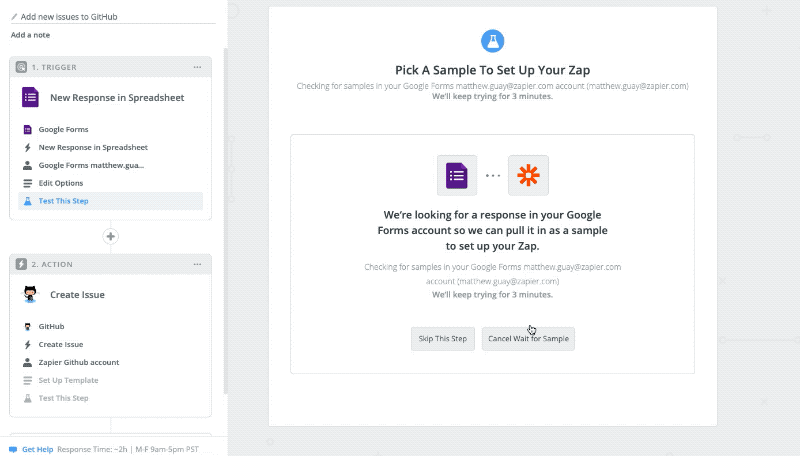Click Add a note link
The image size is (800, 456).
tap(30, 35)
